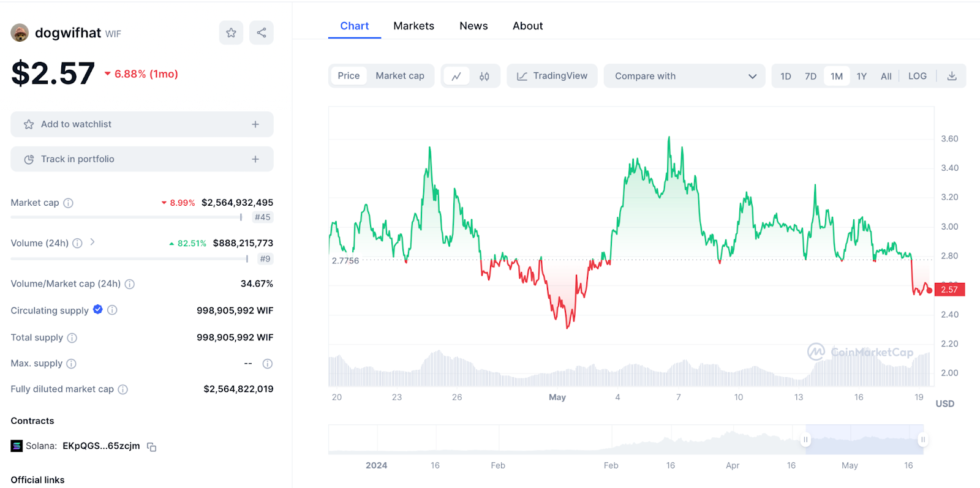Viewport: 980px width, 488px height.
Task: Switch chart to Market cap view
Action: click(400, 76)
